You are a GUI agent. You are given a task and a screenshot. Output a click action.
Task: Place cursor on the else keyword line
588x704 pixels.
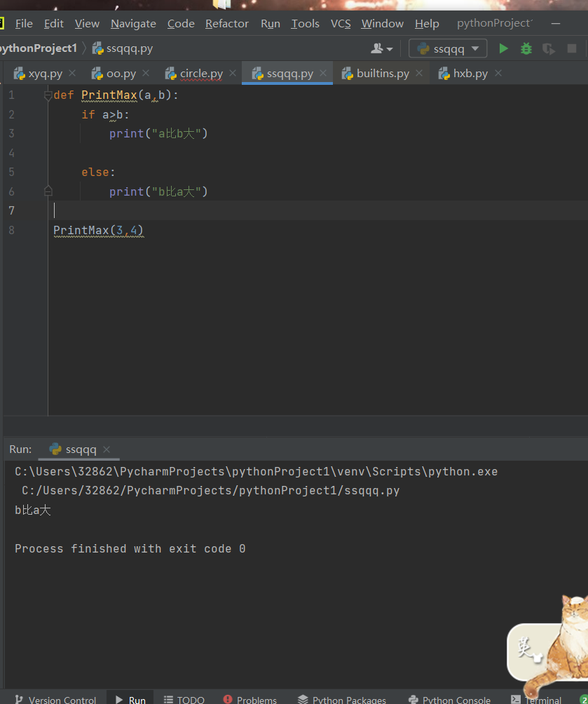(x=98, y=172)
